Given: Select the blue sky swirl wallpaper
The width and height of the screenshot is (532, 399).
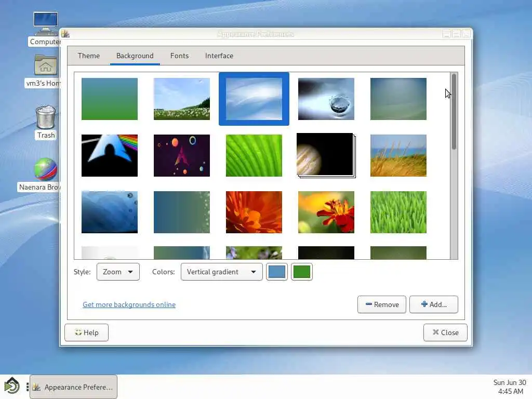Looking at the screenshot, I should pos(254,99).
